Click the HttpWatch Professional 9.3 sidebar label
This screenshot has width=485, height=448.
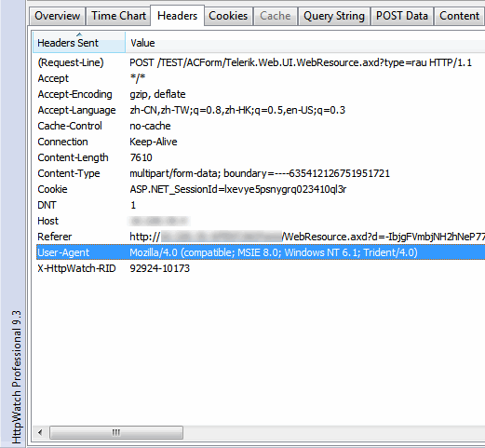17,376
